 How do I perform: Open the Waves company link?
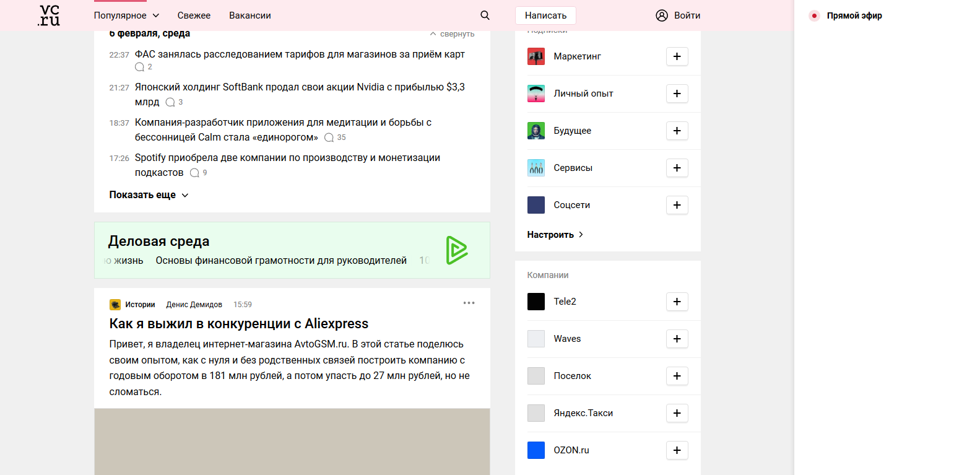tap(567, 339)
